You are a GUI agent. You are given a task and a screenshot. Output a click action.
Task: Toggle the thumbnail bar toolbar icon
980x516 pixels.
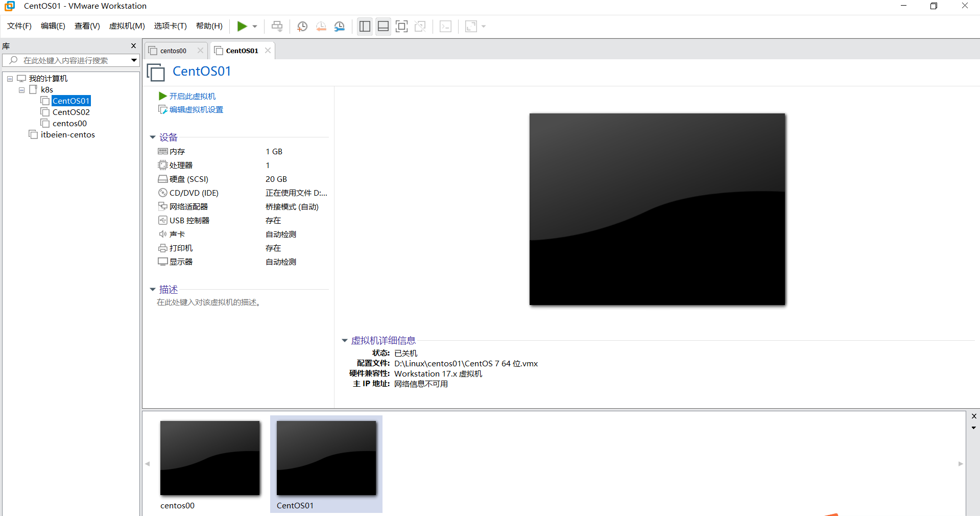coord(383,26)
